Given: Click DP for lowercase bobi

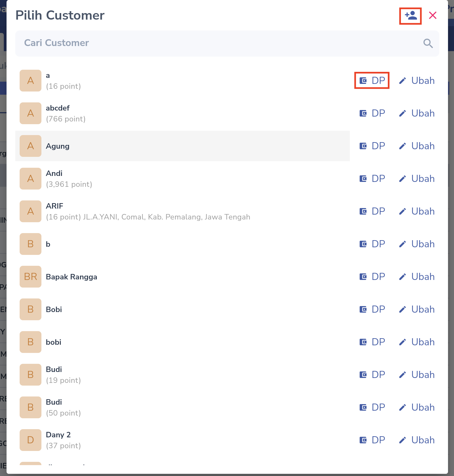Looking at the screenshot, I should pos(372,342).
